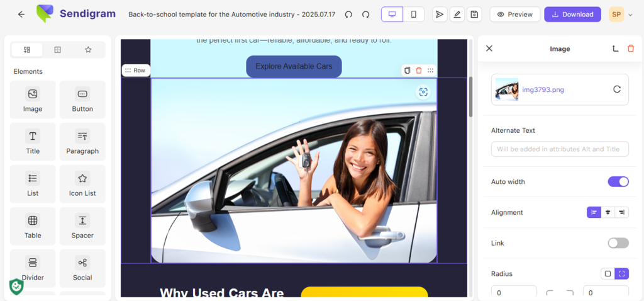The image size is (644, 301).
Task: Click the top-left radius value field
Action: [514, 292]
